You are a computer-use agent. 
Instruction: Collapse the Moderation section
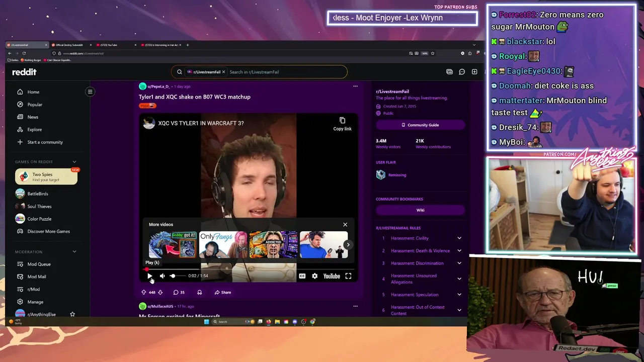[x=74, y=251]
